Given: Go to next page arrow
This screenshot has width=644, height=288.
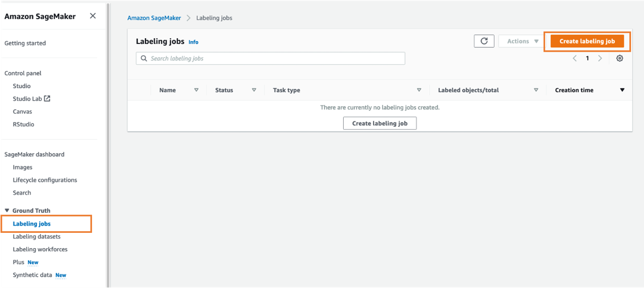Looking at the screenshot, I should [600, 59].
